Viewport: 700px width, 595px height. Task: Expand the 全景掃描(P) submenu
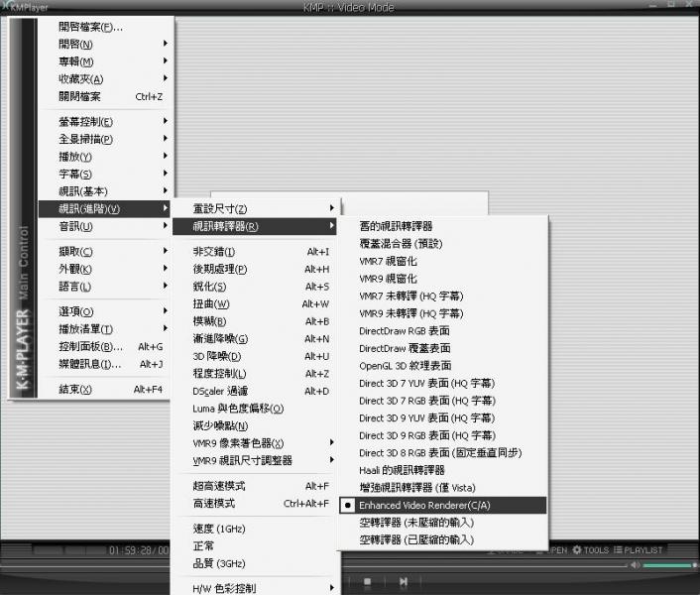point(104,139)
